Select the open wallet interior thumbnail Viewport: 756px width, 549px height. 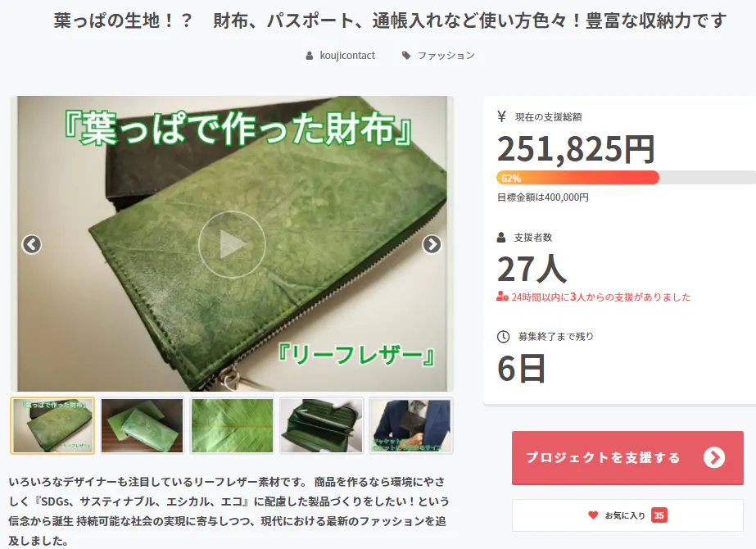pos(322,425)
